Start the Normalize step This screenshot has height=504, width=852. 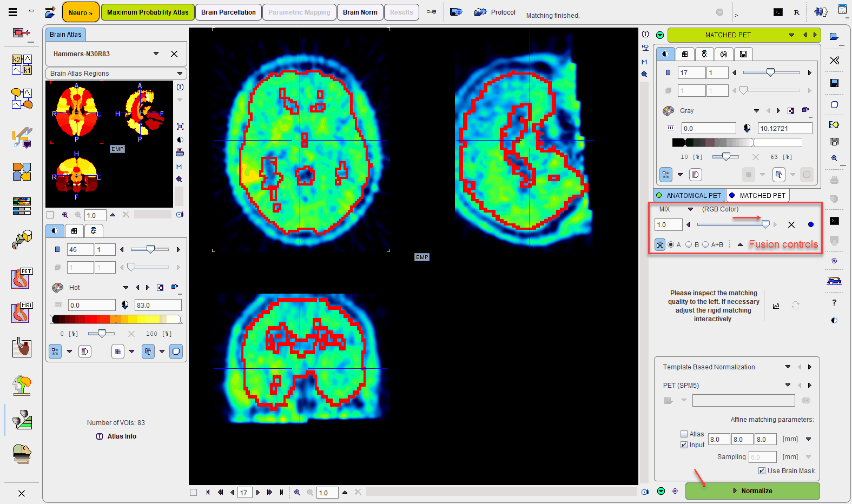pyautogui.click(x=752, y=491)
